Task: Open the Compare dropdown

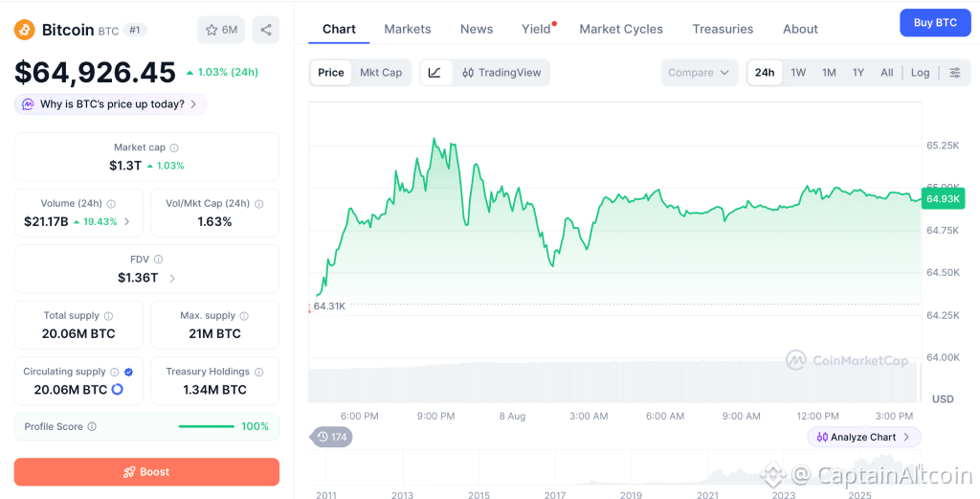Action: pos(699,73)
